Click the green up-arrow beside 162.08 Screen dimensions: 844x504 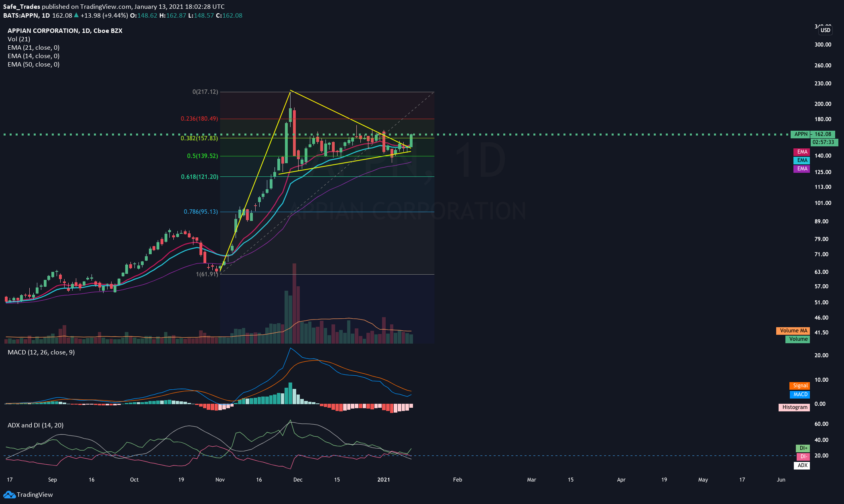[76, 15]
